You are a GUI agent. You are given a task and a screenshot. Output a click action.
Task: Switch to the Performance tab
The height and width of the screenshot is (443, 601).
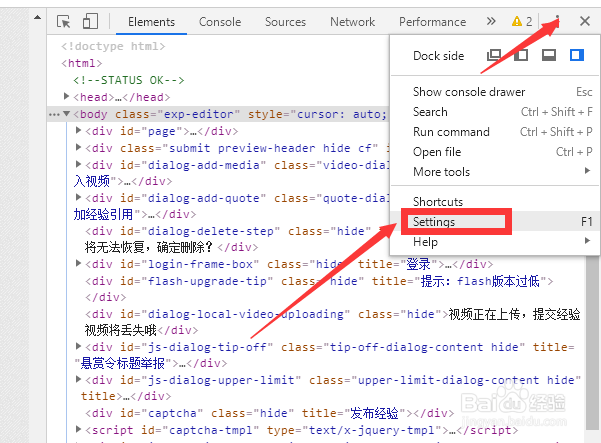coord(432,22)
